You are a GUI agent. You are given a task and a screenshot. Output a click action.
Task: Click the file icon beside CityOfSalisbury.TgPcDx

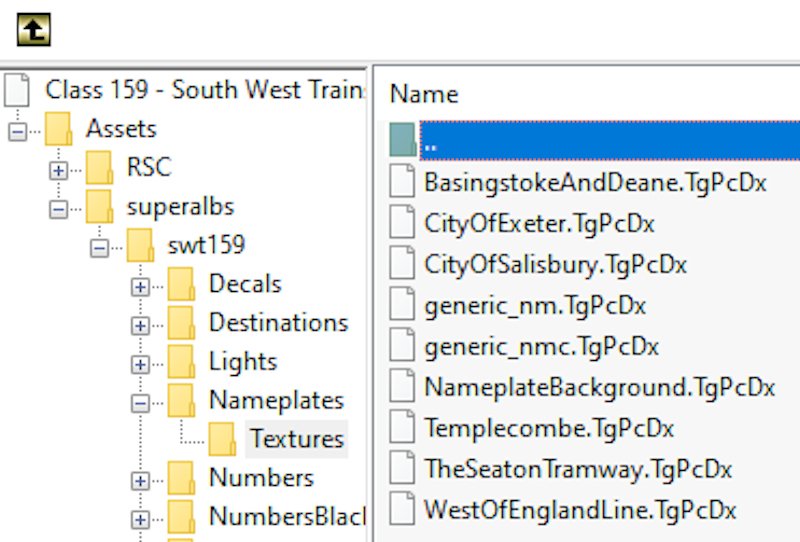[402, 262]
